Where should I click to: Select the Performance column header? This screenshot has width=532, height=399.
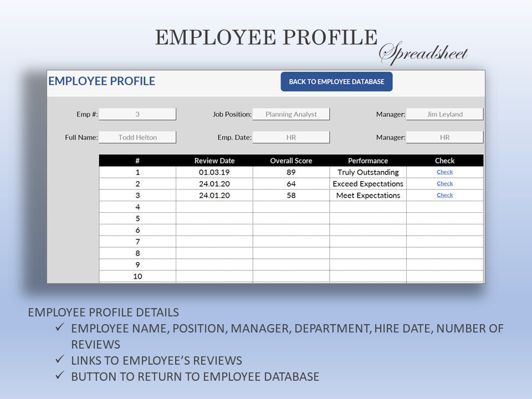367,161
